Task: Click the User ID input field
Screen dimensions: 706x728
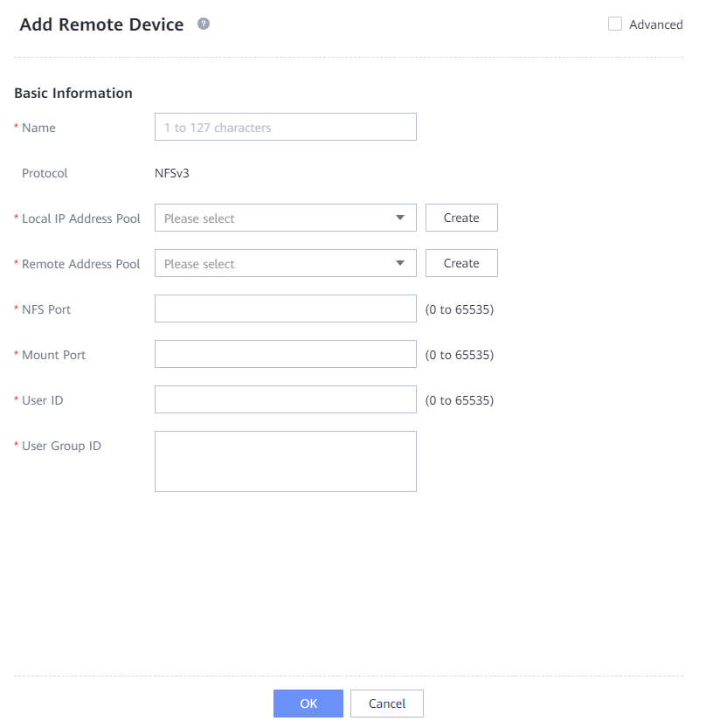Action: coord(285,399)
